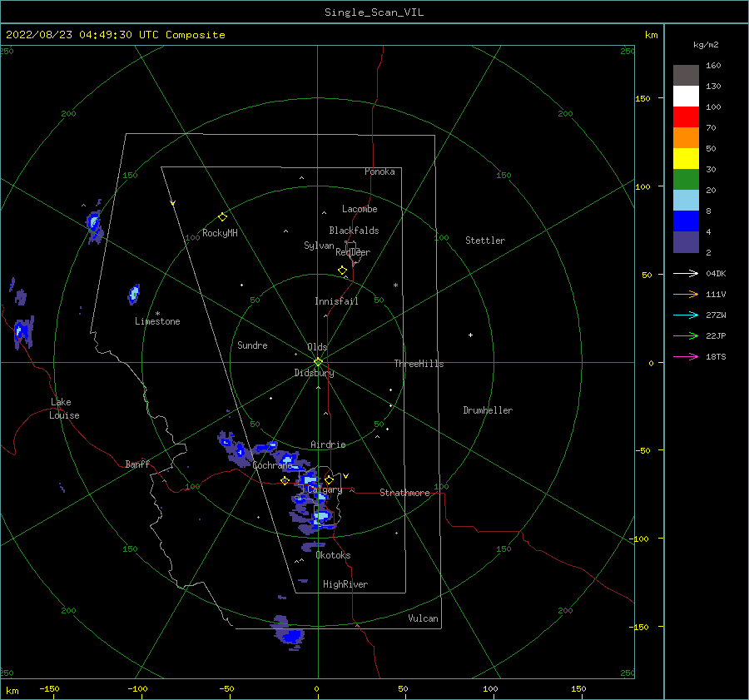The height and width of the screenshot is (700, 749).
Task: Click the Cochrane town label
Action: (272, 465)
